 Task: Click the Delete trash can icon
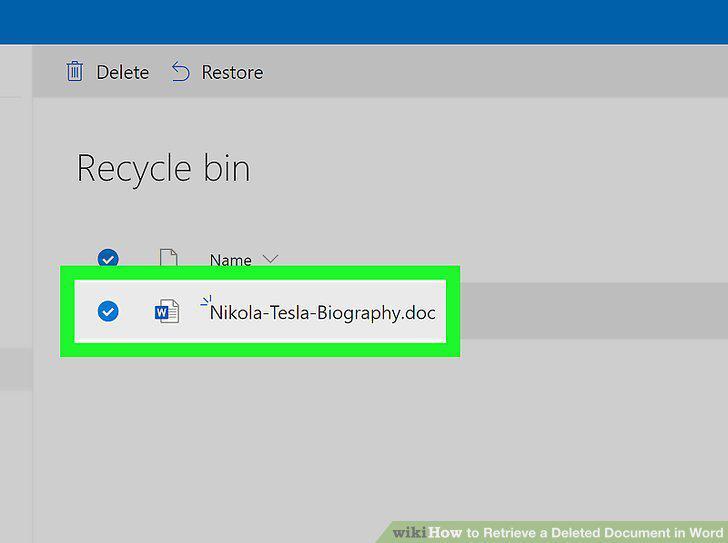75,71
